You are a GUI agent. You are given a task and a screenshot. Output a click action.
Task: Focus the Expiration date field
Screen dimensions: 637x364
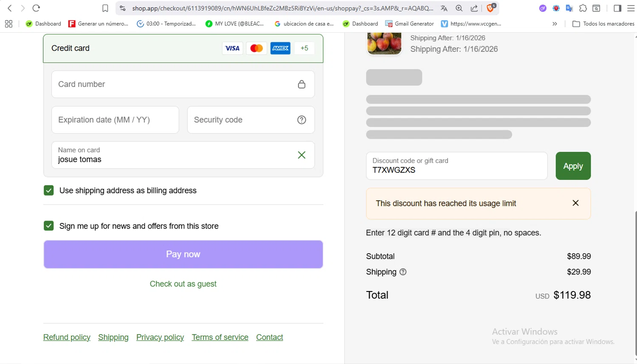pyautogui.click(x=115, y=120)
